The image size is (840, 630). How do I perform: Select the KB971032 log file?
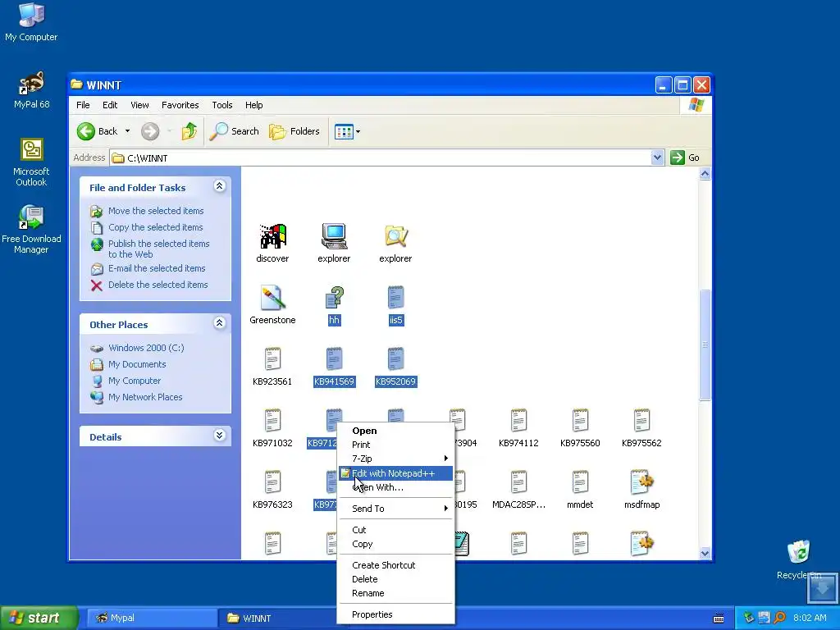point(272,421)
